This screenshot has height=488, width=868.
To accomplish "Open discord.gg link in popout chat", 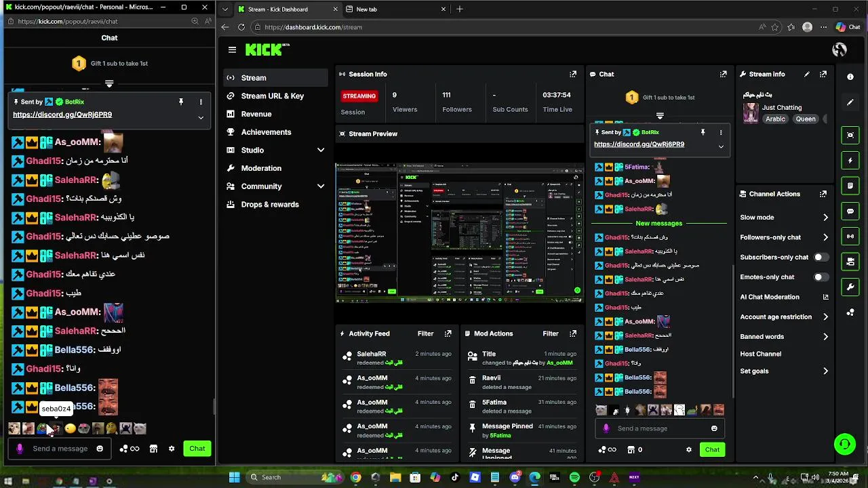I will pyautogui.click(x=62, y=115).
